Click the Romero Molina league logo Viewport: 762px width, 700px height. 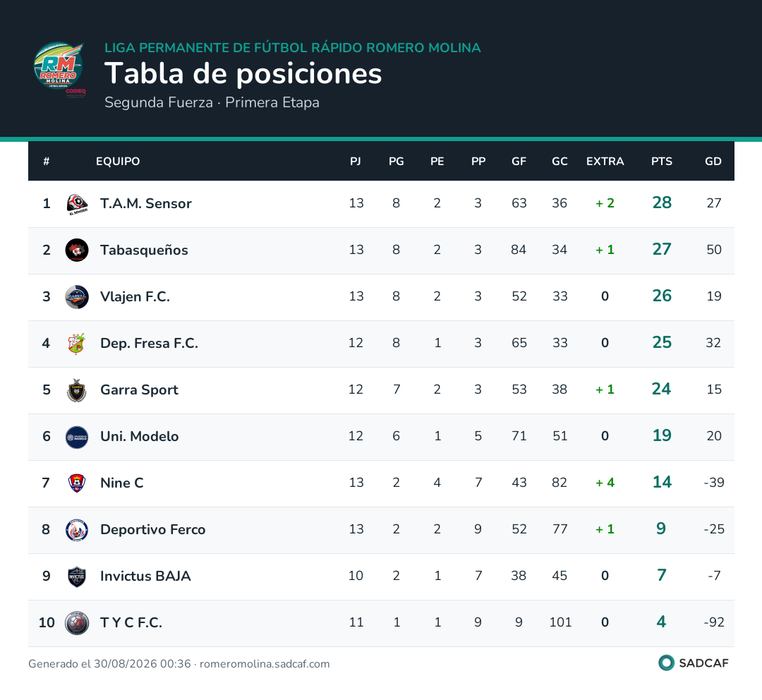pos(59,69)
